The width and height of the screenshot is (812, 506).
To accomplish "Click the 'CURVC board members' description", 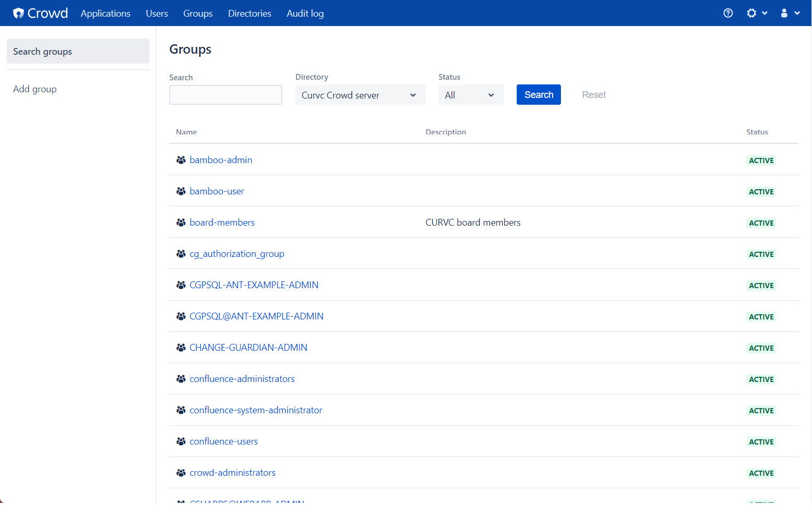I will 473,223.
